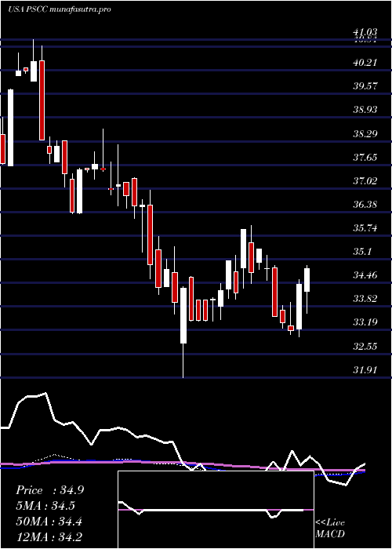Image resolution: width=392 pixels, height=549 pixels.
Task: Click the 37.02 price axis label
Action: [x=365, y=181]
